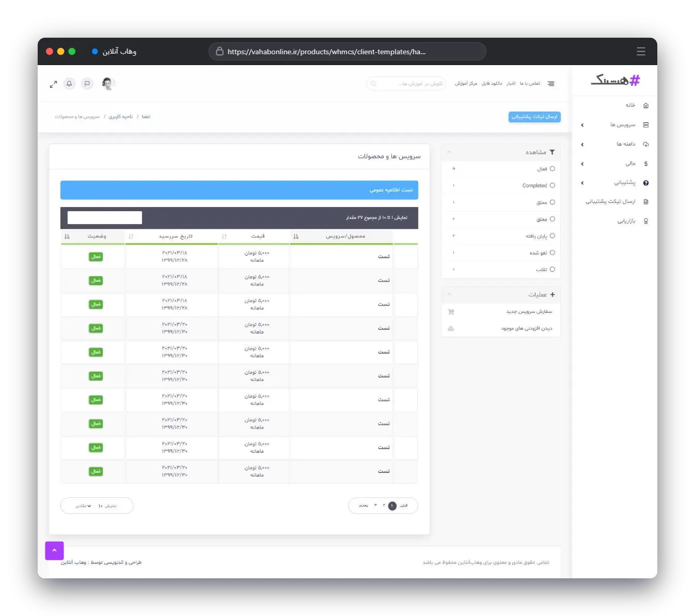Open اخبار in the top menu
The image size is (695, 616).
pyautogui.click(x=511, y=84)
